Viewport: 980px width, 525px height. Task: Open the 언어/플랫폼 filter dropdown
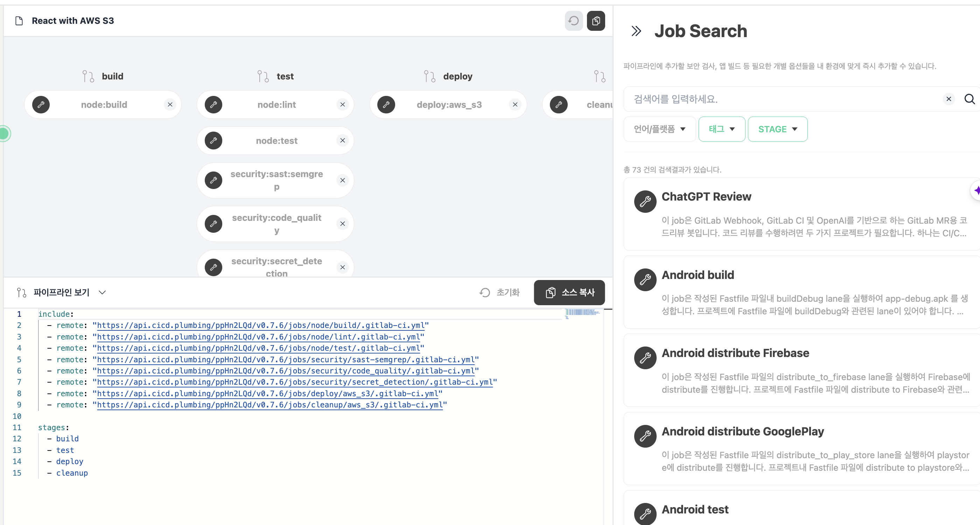click(659, 129)
